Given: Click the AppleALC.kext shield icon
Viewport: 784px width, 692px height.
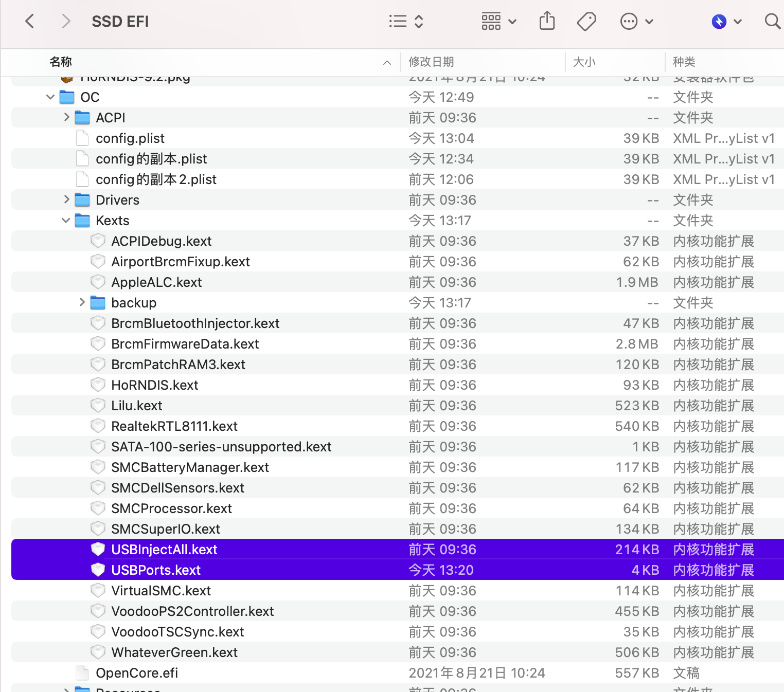Looking at the screenshot, I should 98,282.
